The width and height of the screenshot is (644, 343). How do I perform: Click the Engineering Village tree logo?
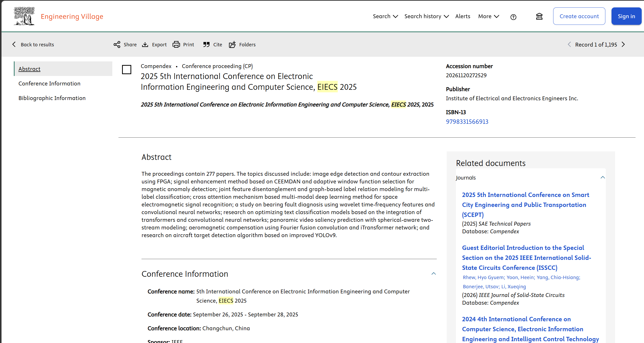coord(24,16)
